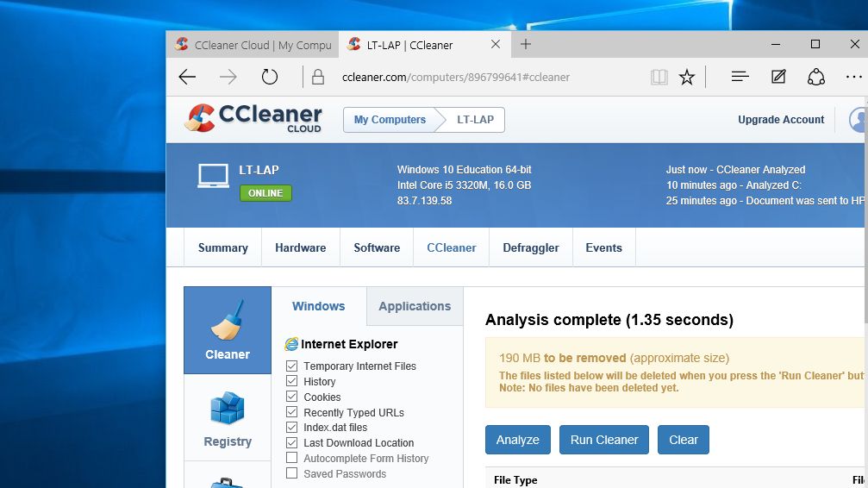Enable Saved Passwords checkbox

coord(291,473)
